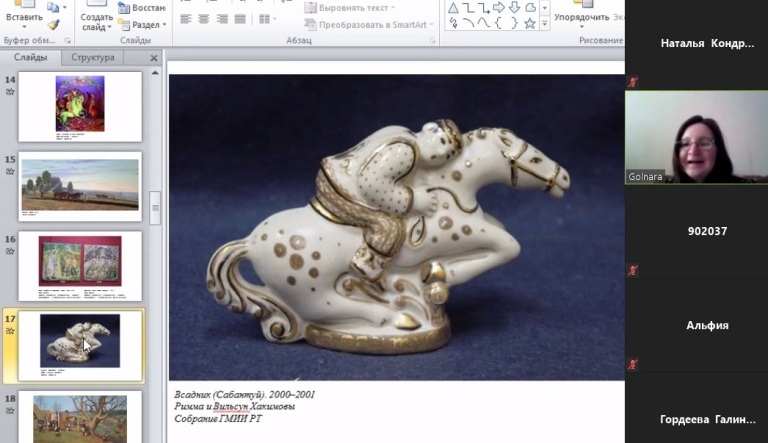
Task: Select the down arrow shape
Action: pyautogui.click(x=514, y=7)
